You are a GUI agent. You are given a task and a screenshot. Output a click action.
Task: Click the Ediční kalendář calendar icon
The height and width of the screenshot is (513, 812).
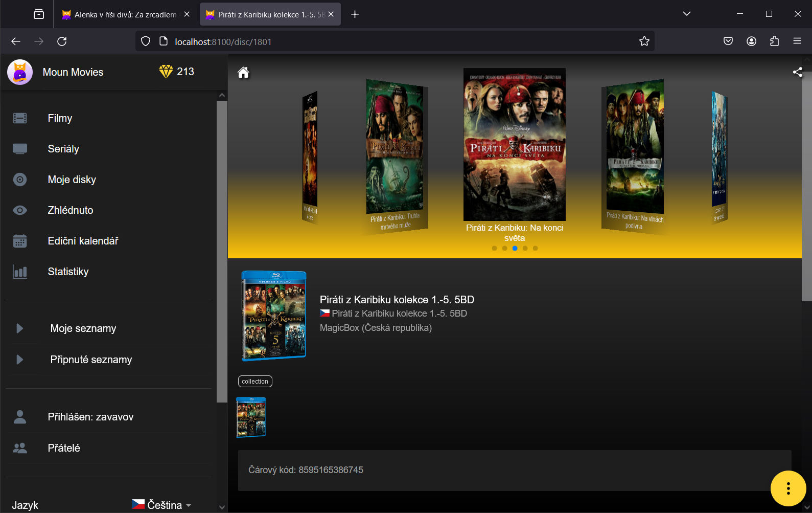click(x=20, y=241)
